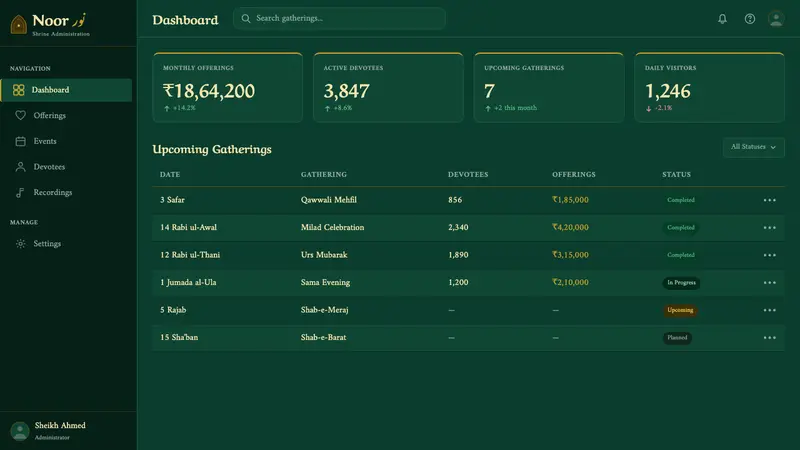Focus the Search gatherings field
Screen dimensions: 800x450
pyautogui.click(x=339, y=18)
